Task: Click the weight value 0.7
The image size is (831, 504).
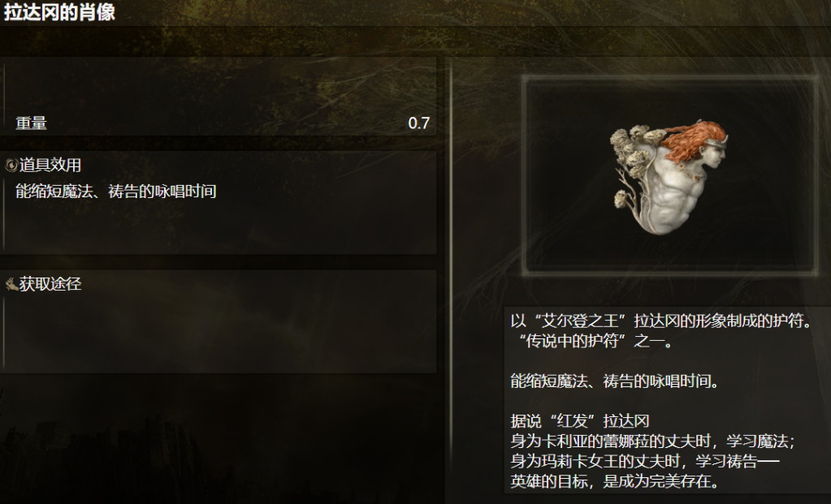Action: pos(418,123)
